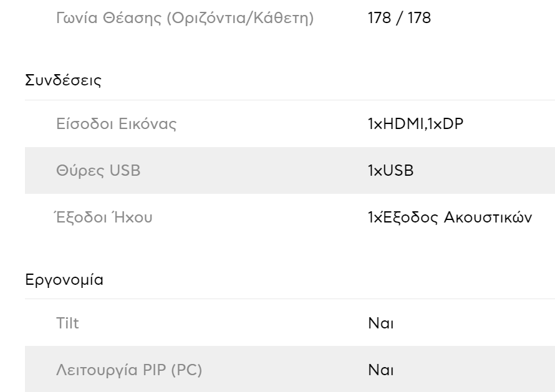
Task: Click the Θύρες USB row label
Action: (99, 171)
